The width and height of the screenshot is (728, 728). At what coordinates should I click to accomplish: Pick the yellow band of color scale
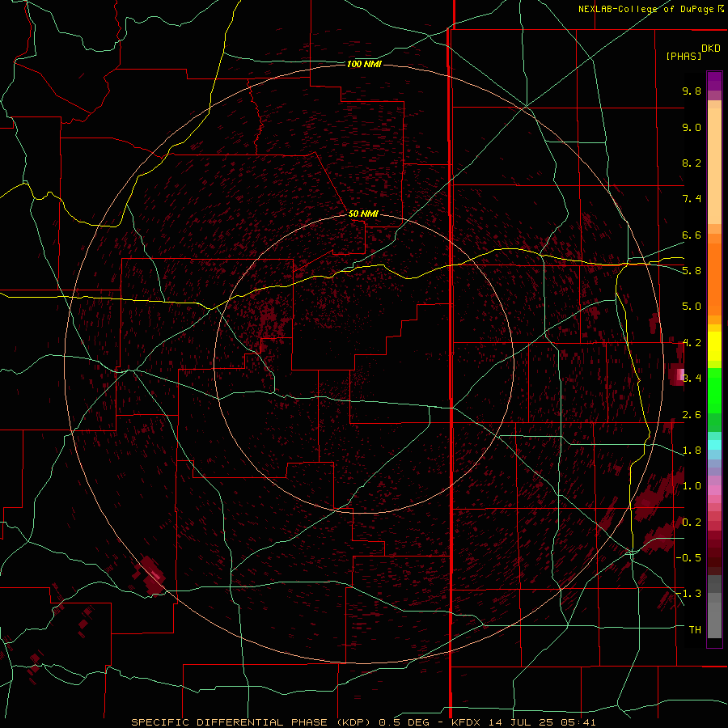[714, 346]
